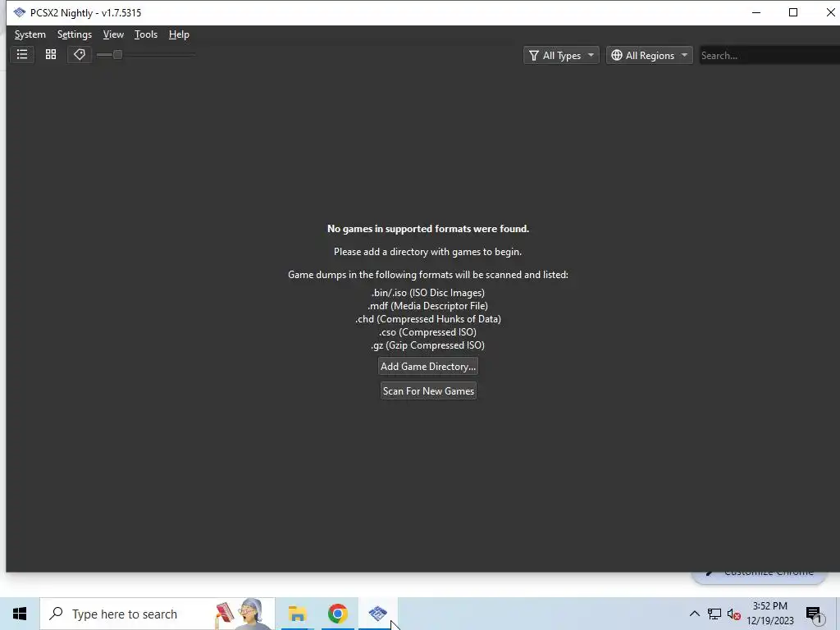The width and height of the screenshot is (840, 630).
Task: Open the Windows Start menu
Action: click(x=20, y=614)
